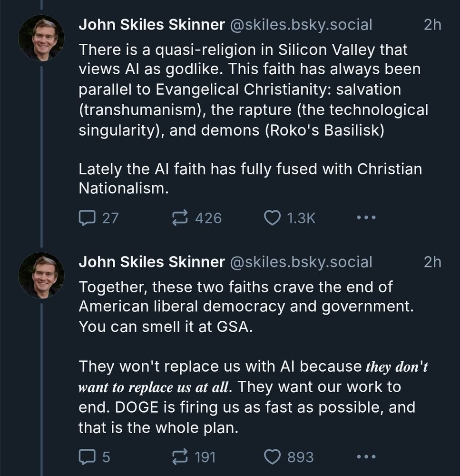Open more options menu on first post
460x476 pixels.
click(x=366, y=218)
